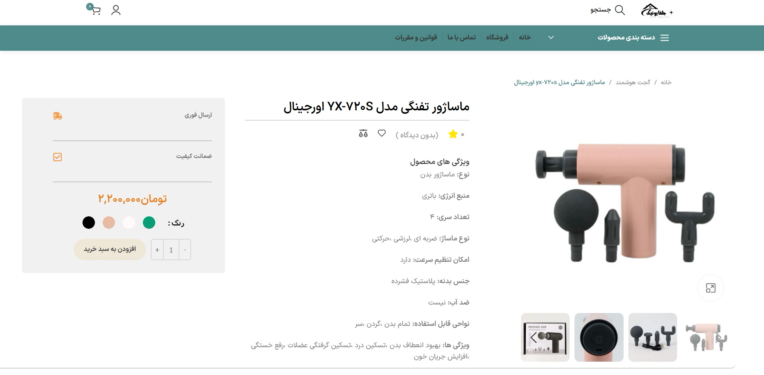764x375 pixels.
Task: Click the store logo in header
Action: coord(656,10)
